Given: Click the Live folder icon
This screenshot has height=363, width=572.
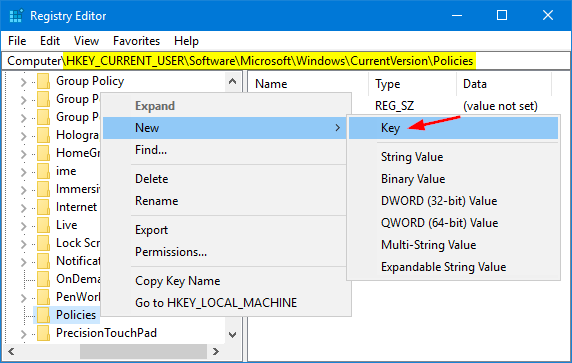Looking at the screenshot, I should pyautogui.click(x=43, y=225).
